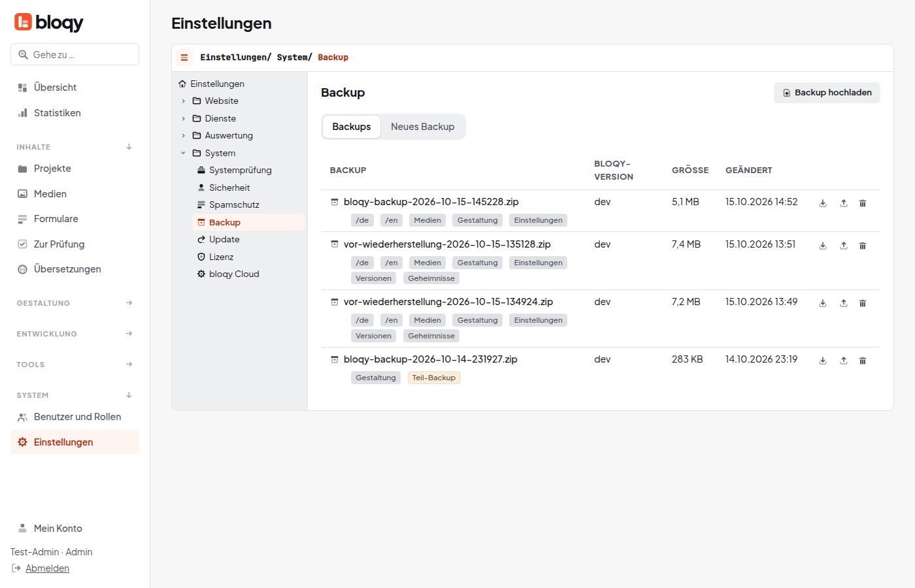Image resolution: width=915 pixels, height=588 pixels.
Task: Expand the TOOLS section
Action: [x=75, y=365]
